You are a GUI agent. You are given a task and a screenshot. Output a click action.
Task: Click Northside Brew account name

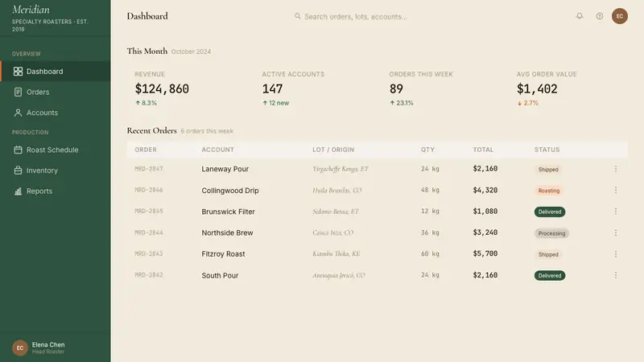click(x=227, y=232)
